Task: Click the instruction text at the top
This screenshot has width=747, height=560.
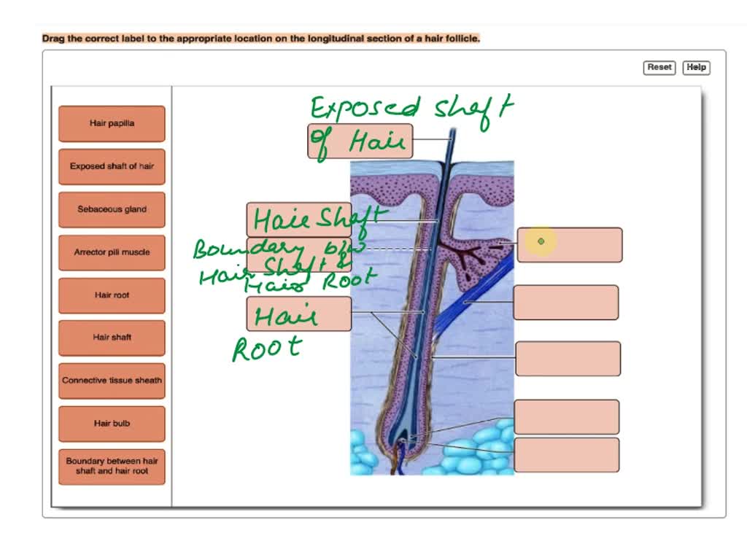Action: tap(260, 38)
